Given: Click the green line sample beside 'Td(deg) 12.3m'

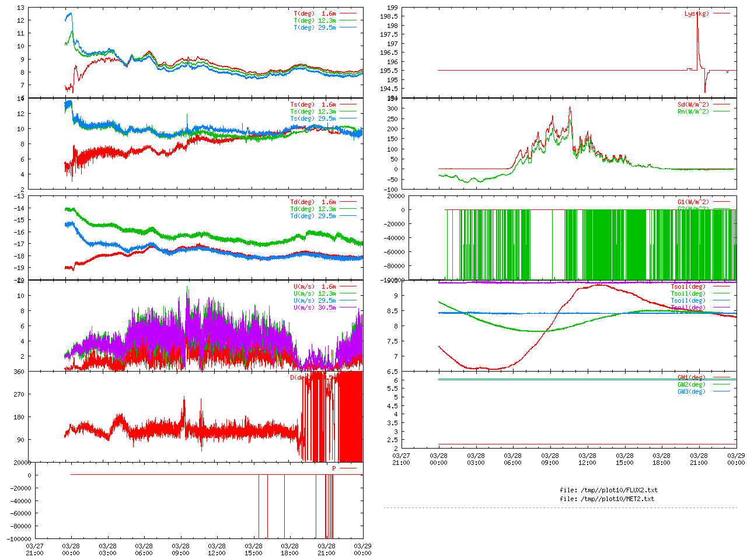Looking at the screenshot, I should coord(348,209).
